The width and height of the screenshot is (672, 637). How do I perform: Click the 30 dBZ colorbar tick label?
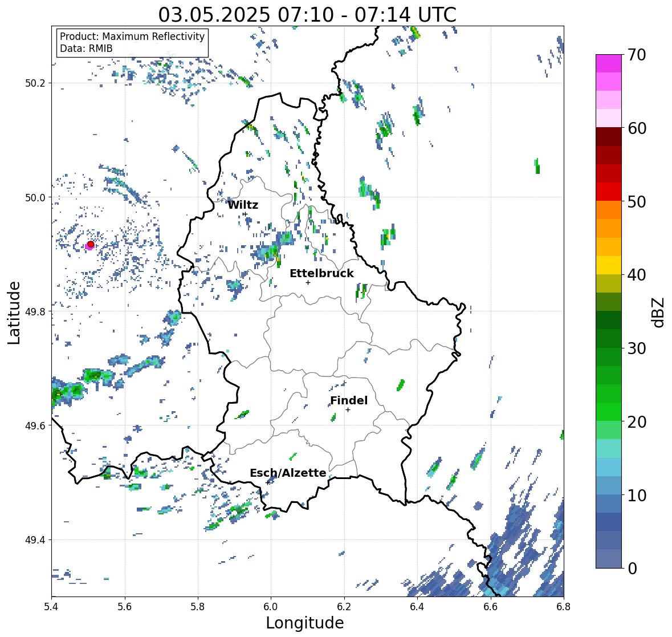point(637,348)
